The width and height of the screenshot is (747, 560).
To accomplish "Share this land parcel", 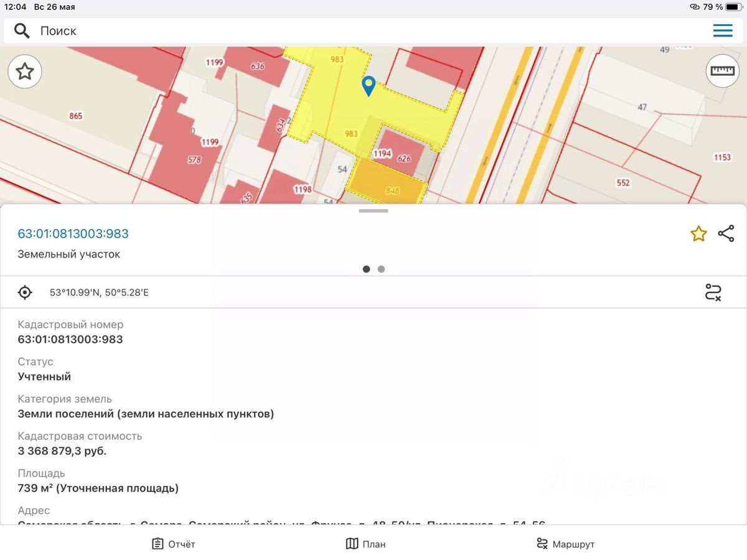I will click(726, 233).
